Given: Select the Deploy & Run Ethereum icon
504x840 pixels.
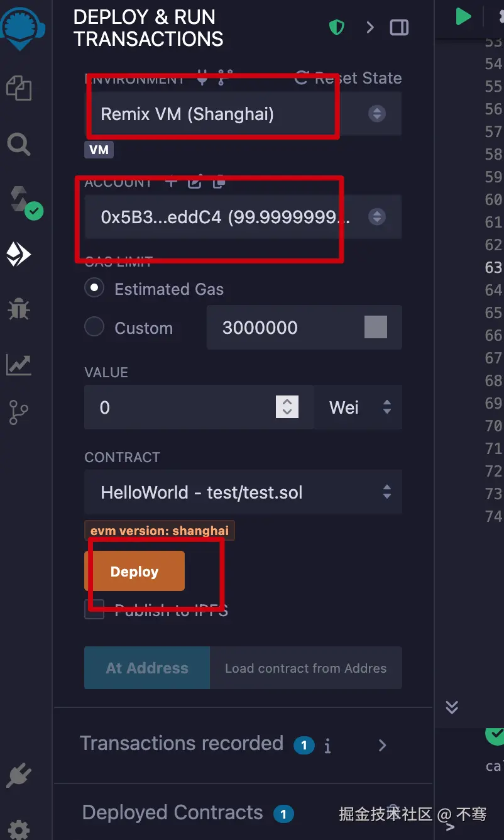Looking at the screenshot, I should 19,254.
